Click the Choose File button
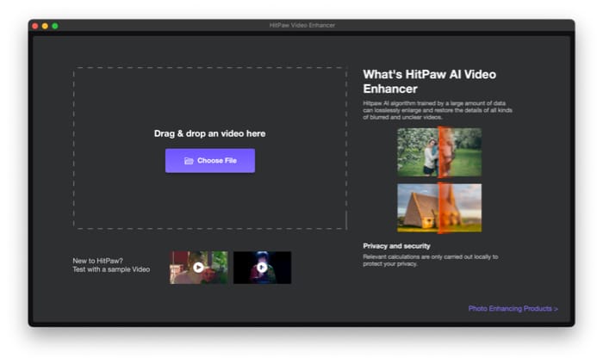 point(210,161)
